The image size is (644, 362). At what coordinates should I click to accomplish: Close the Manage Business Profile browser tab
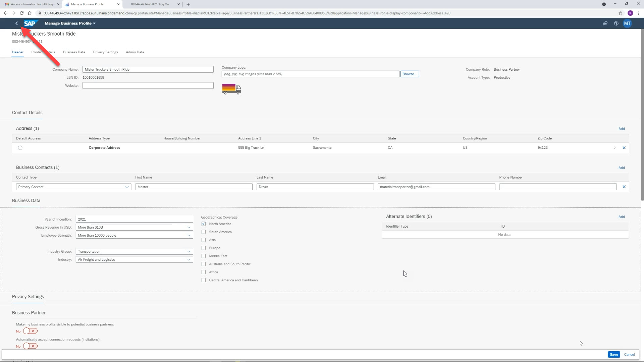[118, 4]
